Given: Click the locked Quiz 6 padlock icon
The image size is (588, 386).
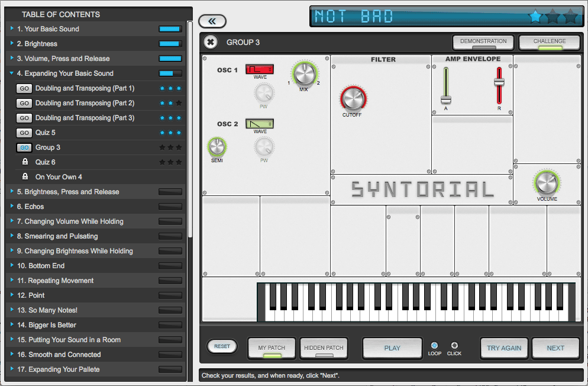Looking at the screenshot, I should (25, 162).
